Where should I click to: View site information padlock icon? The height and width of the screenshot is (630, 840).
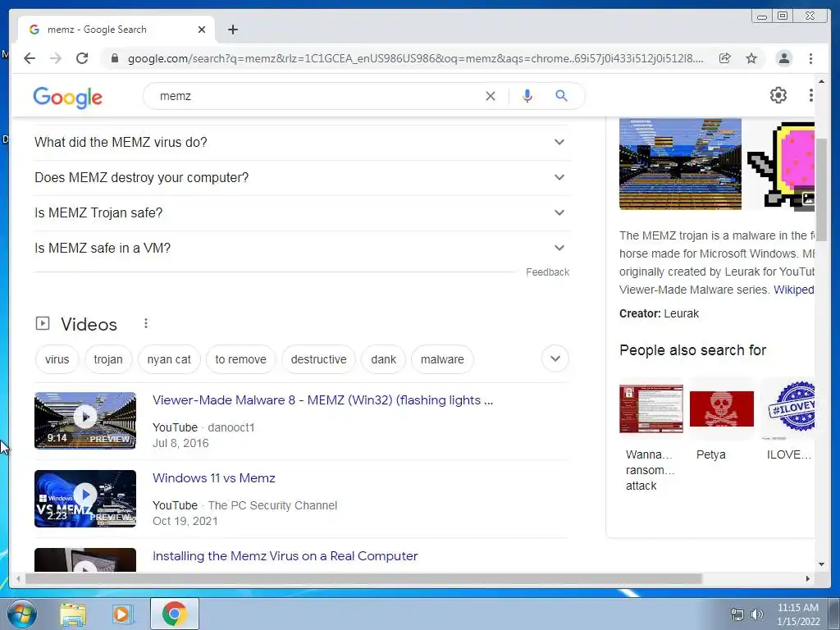coord(114,58)
